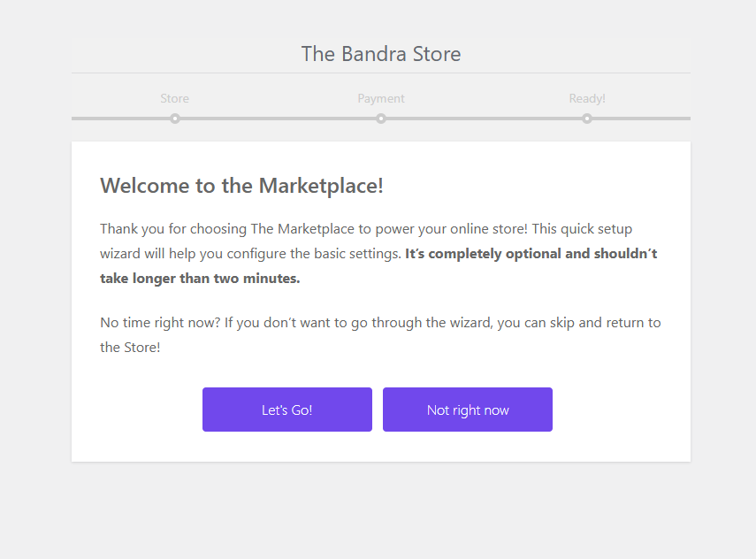Select the middle wizard progress node
The height and width of the screenshot is (559, 756).
[x=381, y=118]
